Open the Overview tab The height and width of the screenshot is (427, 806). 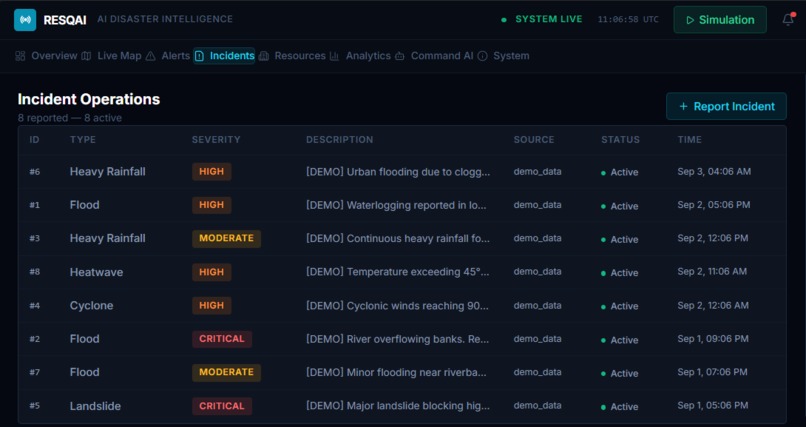coord(46,56)
